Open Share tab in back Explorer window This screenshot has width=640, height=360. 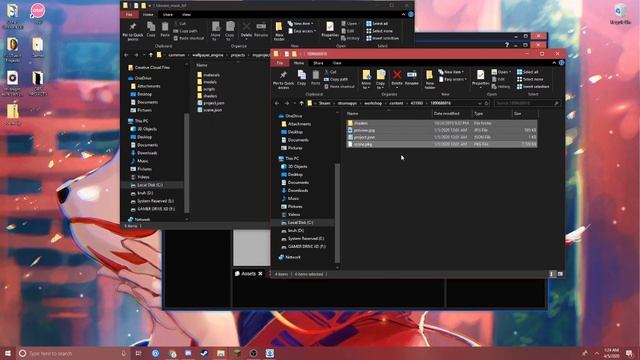[x=168, y=15]
